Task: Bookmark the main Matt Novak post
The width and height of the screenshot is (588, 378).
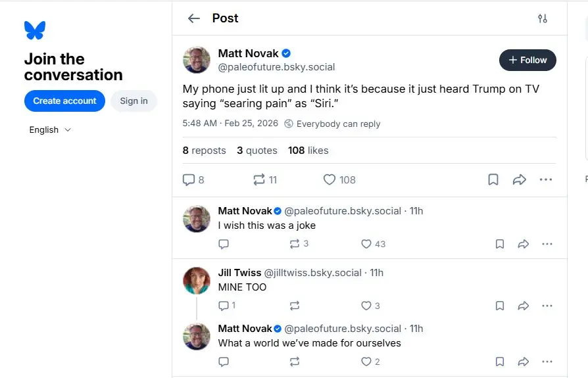Action: [x=493, y=179]
